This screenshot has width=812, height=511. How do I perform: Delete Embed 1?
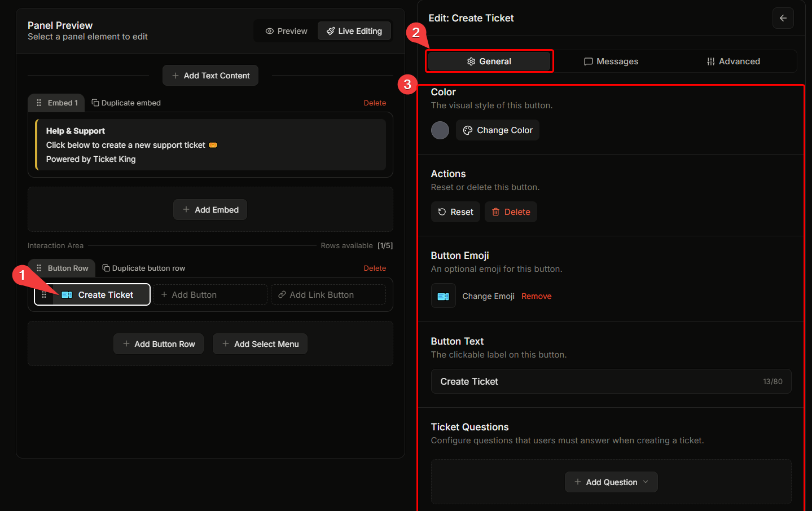click(x=375, y=103)
